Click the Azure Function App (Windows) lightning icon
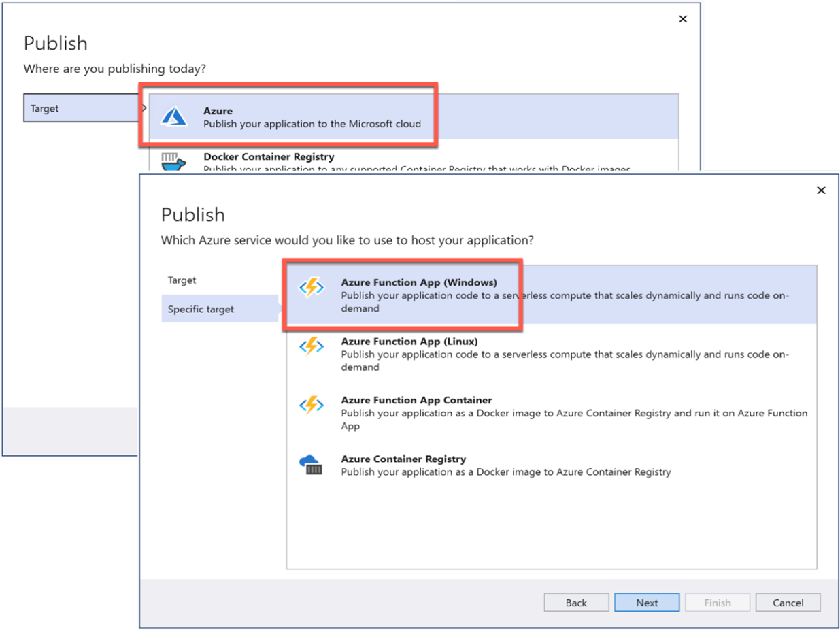840x630 pixels. tap(312, 288)
